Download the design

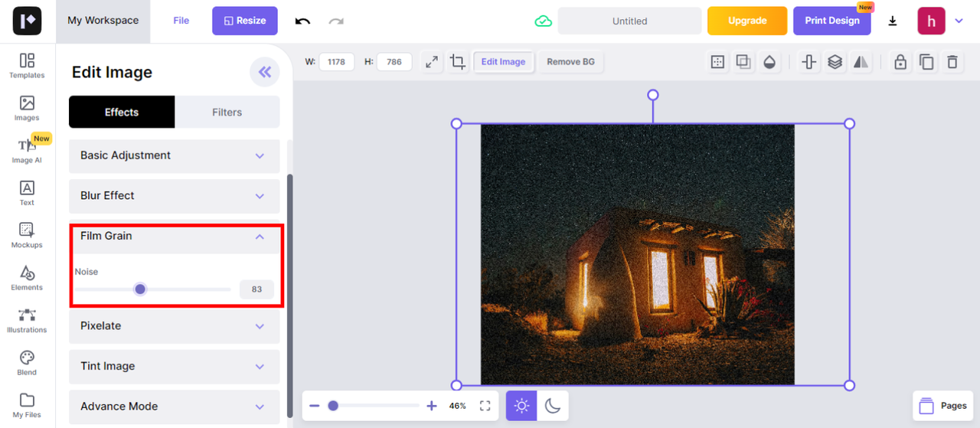coord(893,21)
